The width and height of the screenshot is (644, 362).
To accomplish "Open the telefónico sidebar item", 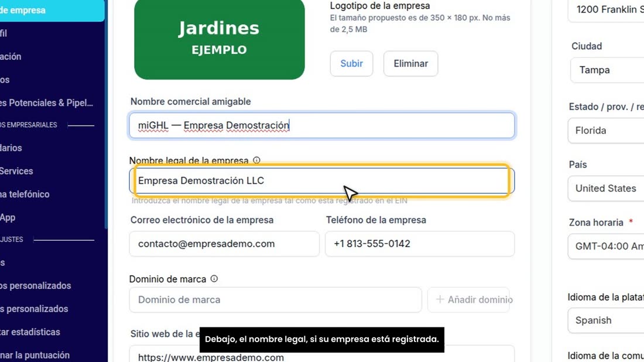I will point(25,194).
